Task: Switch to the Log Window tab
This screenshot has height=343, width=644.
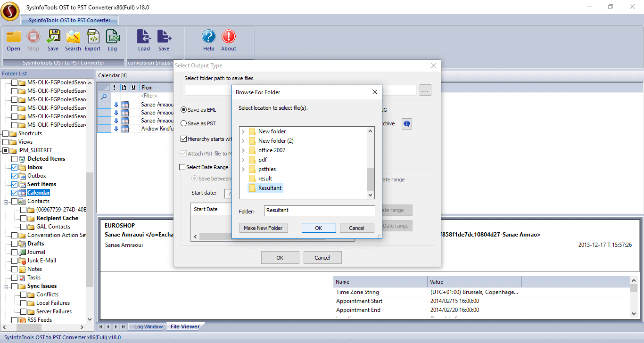Action: click(x=148, y=327)
